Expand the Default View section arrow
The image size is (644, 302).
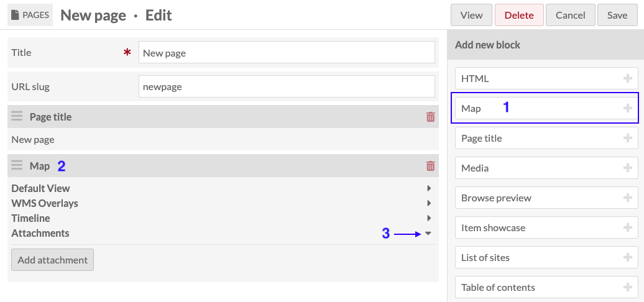pos(429,188)
